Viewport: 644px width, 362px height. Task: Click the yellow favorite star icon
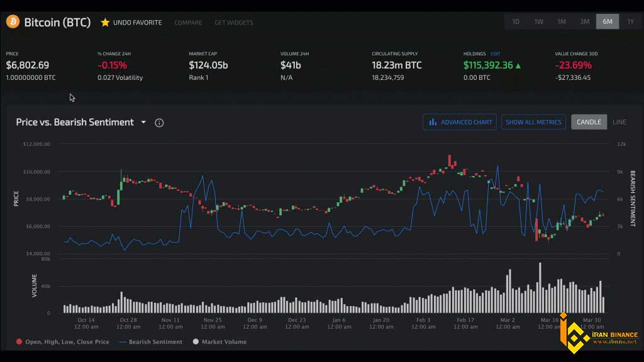pyautogui.click(x=105, y=22)
